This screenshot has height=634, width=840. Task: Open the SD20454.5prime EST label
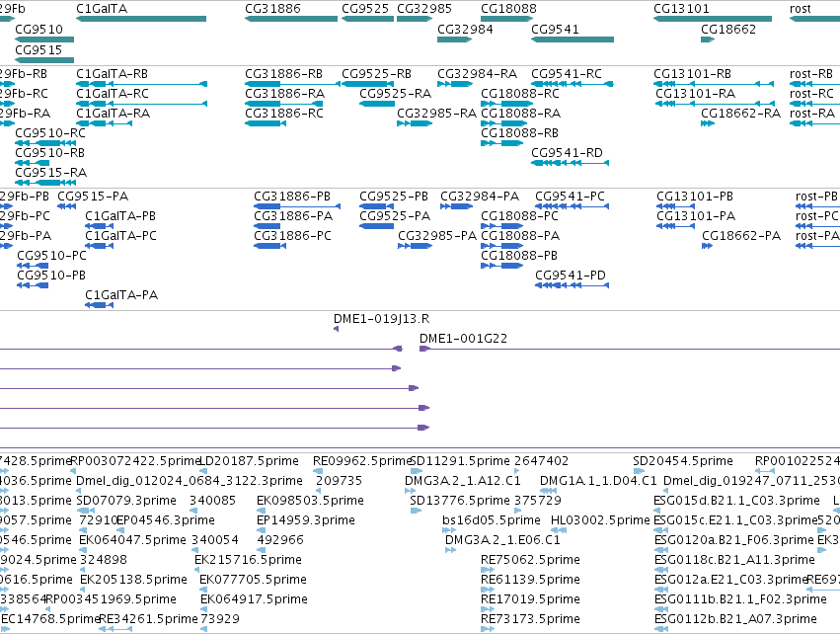tap(683, 461)
